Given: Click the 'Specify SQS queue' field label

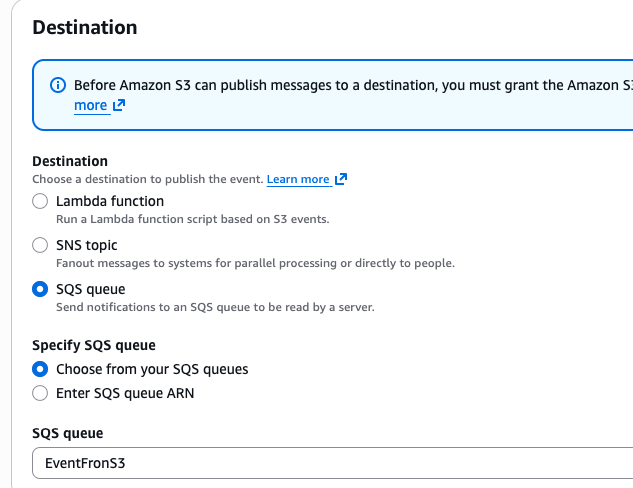Looking at the screenshot, I should tap(94, 346).
